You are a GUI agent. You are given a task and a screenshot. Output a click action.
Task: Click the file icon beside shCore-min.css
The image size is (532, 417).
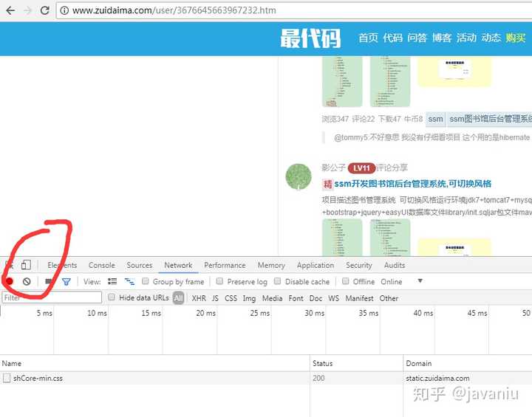tap(7, 378)
